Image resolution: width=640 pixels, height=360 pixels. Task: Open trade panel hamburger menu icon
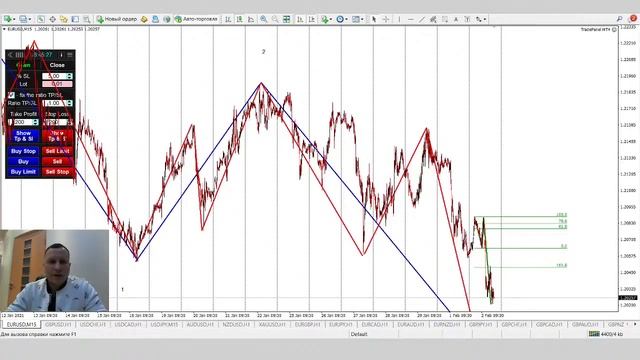(70, 55)
